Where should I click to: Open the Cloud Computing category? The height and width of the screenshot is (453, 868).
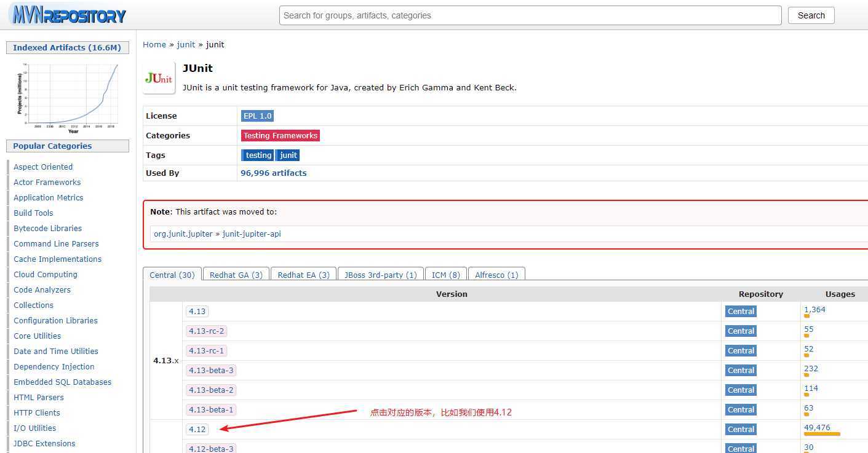(x=46, y=274)
